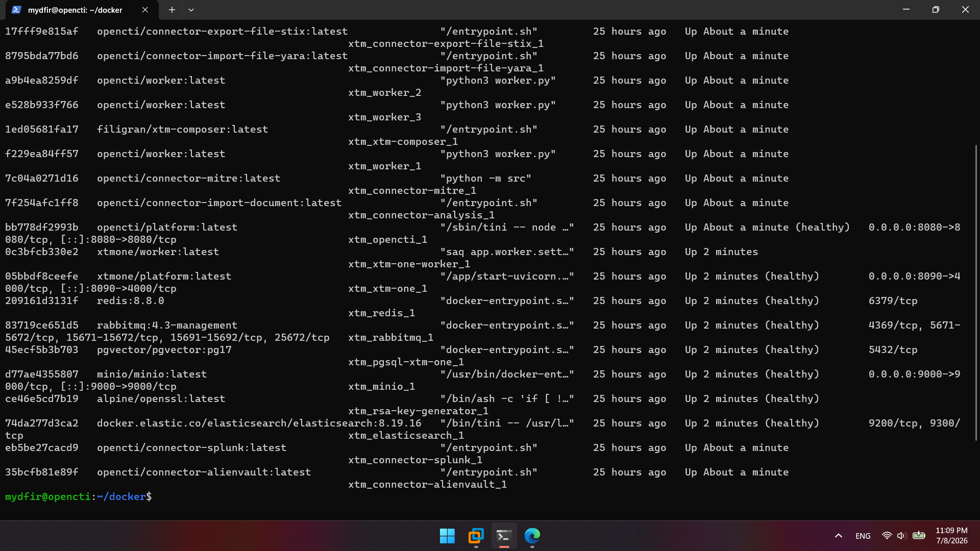Click container ID 83719ce651d5
The width and height of the screenshot is (980, 551).
click(42, 325)
